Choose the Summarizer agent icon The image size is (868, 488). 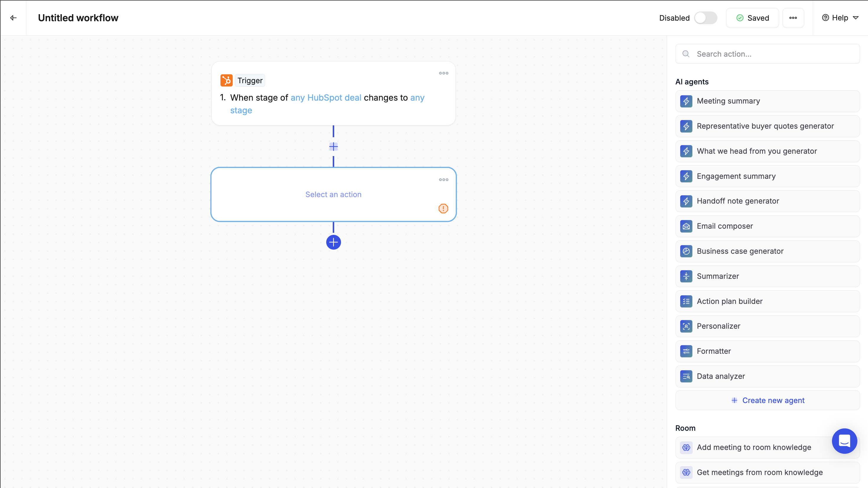click(x=686, y=276)
